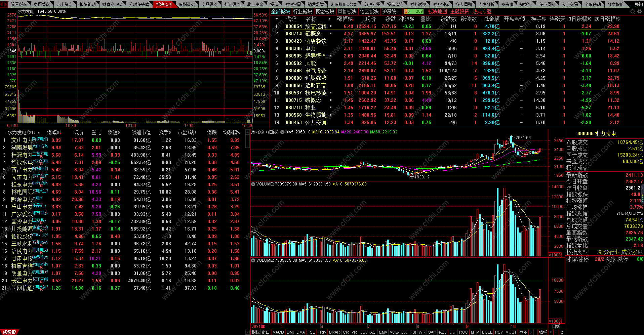This screenshot has height=335, width=644.
Task: Select the 长江电力 stock row
Action: pos(123,281)
